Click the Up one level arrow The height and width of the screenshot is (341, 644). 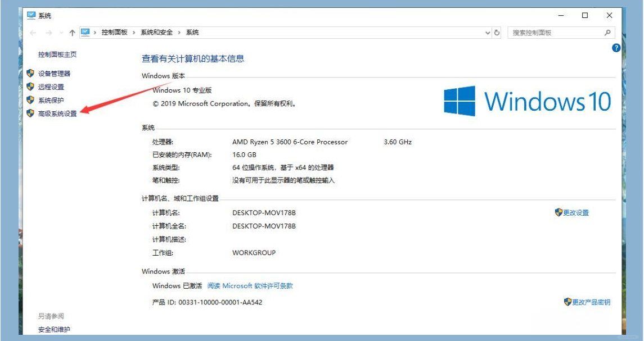pyautogui.click(x=73, y=33)
